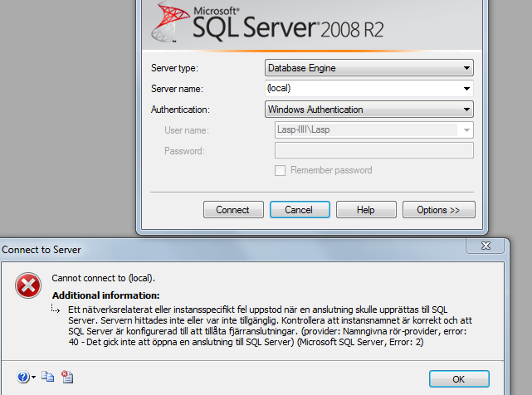The height and width of the screenshot is (395, 532).
Task: Show technical details icon
Action: tap(67, 377)
